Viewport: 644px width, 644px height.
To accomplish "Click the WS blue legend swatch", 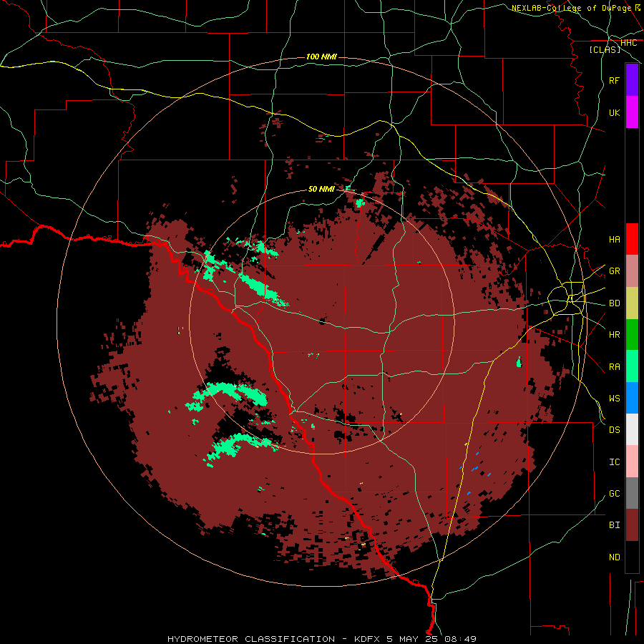I will tap(632, 398).
